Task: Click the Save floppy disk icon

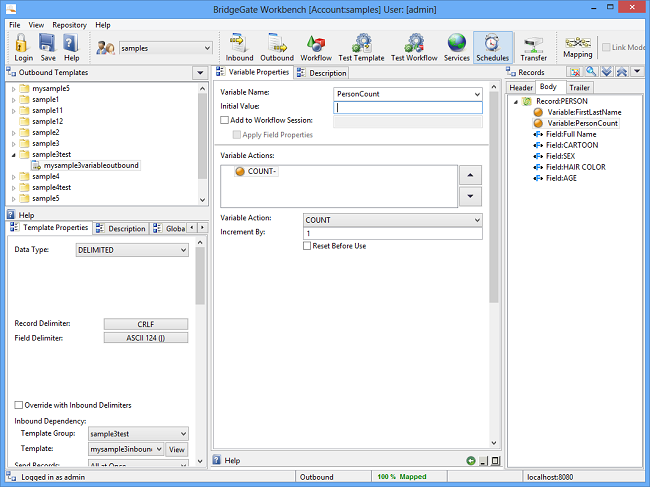Action: tap(47, 43)
